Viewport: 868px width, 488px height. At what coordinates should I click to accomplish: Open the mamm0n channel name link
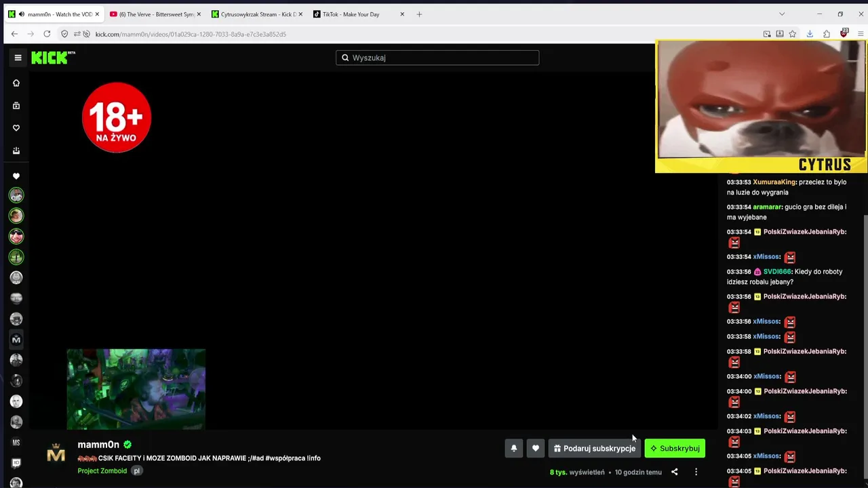pyautogui.click(x=98, y=445)
